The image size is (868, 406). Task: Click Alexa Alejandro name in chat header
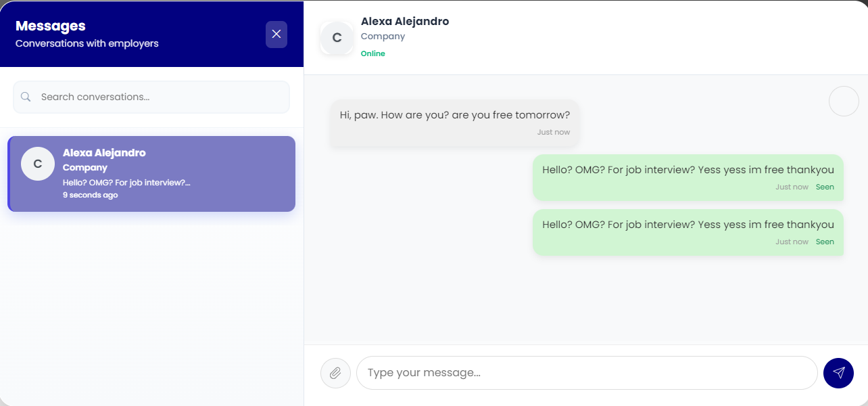pyautogui.click(x=405, y=21)
